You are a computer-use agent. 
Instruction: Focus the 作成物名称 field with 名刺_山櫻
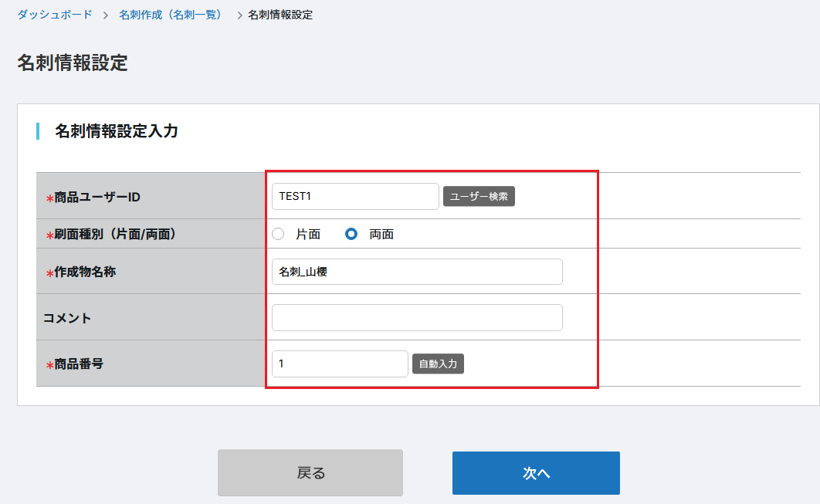pyautogui.click(x=417, y=272)
